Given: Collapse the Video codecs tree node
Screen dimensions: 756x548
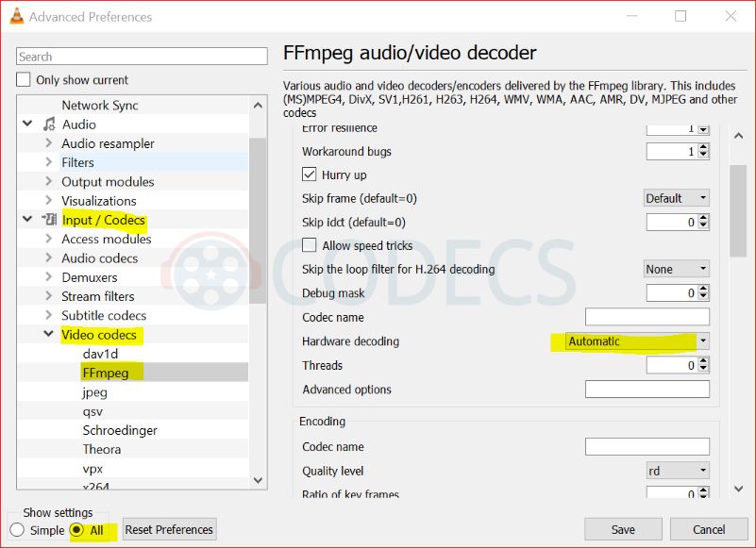Looking at the screenshot, I should [x=49, y=335].
